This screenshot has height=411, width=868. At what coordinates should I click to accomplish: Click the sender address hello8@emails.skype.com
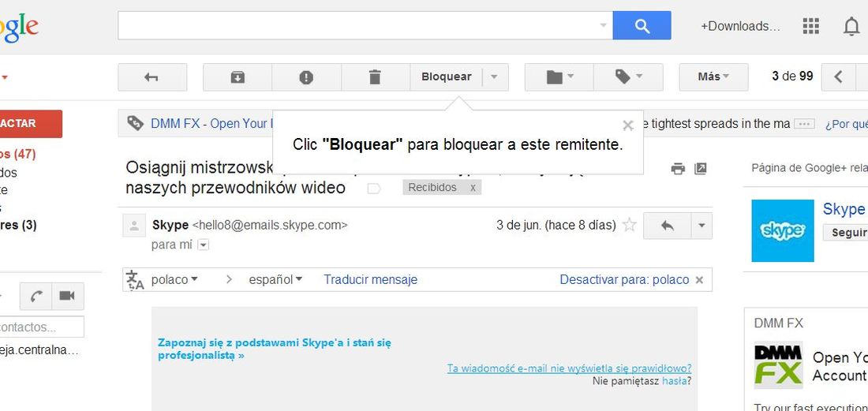tap(270, 225)
